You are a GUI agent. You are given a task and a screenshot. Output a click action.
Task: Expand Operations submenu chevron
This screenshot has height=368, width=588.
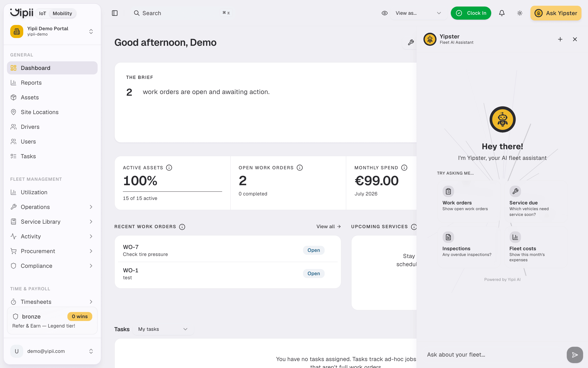pyautogui.click(x=91, y=207)
